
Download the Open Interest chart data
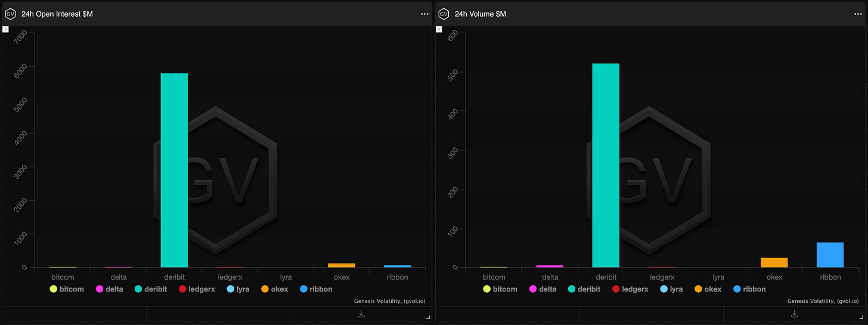[361, 314]
